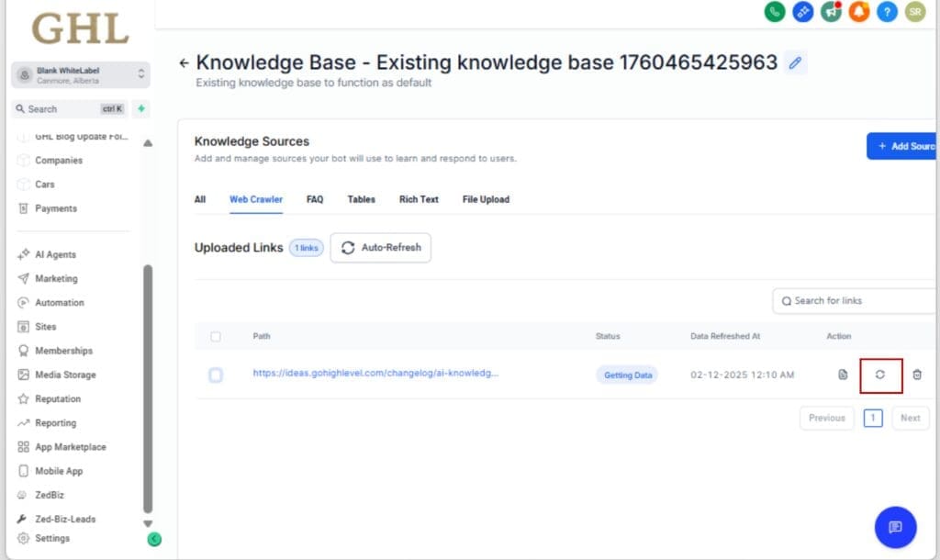The image size is (940, 560).
Task: Open the SR profile avatar icon
Action: click(914, 13)
